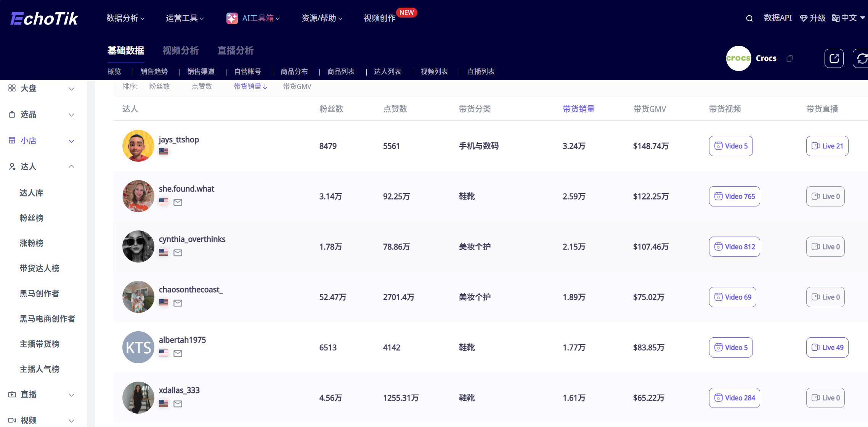868x427 pixels.
Task: Click the 直播 sidebar camera icon
Action: (x=11, y=395)
